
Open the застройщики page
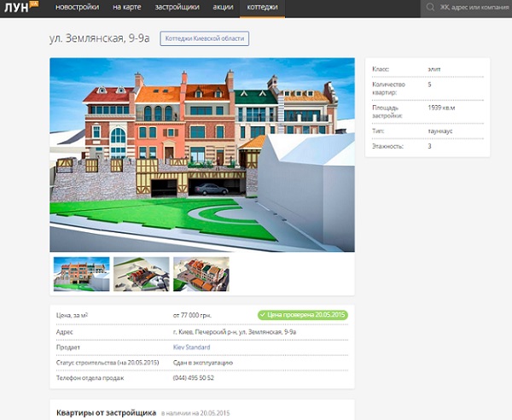coord(177,8)
